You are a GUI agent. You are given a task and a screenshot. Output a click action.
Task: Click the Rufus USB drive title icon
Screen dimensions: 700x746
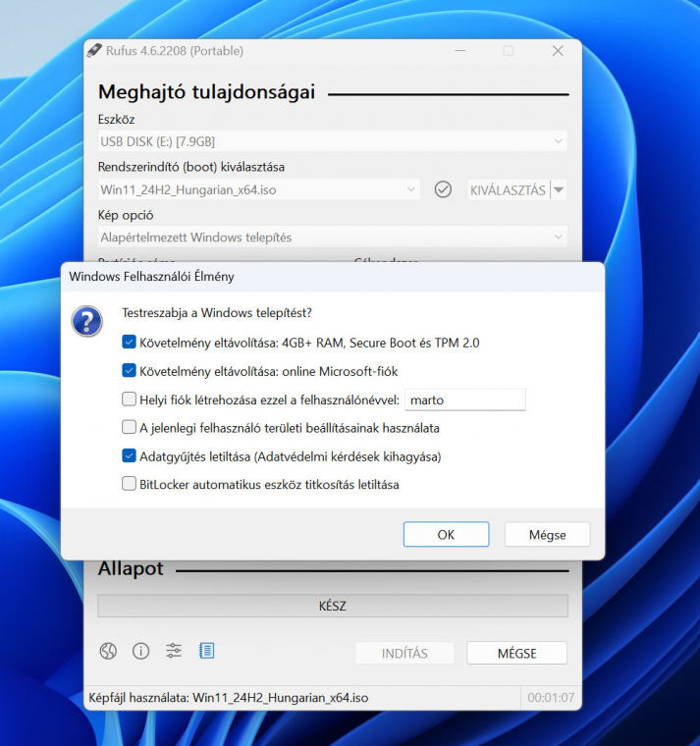pyautogui.click(x=94, y=50)
